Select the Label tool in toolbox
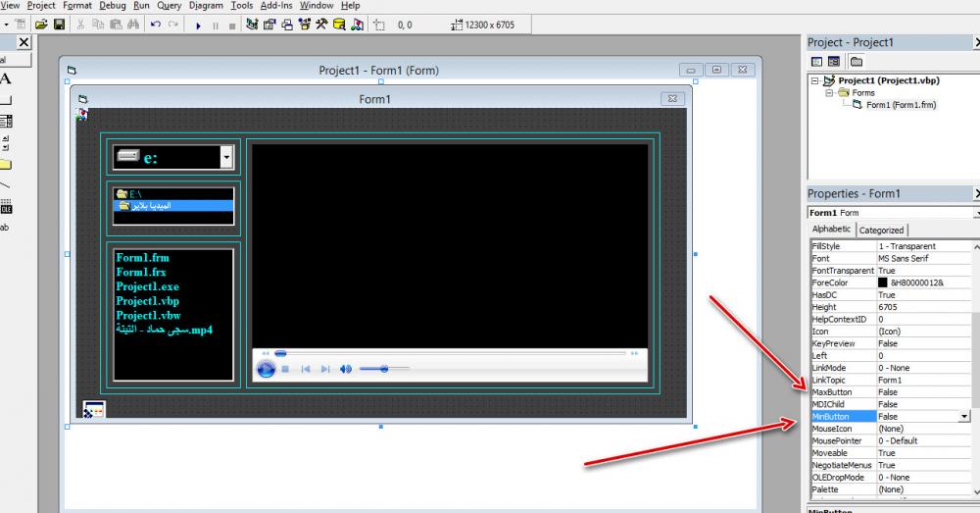Image resolution: width=980 pixels, height=513 pixels. pos(6,78)
